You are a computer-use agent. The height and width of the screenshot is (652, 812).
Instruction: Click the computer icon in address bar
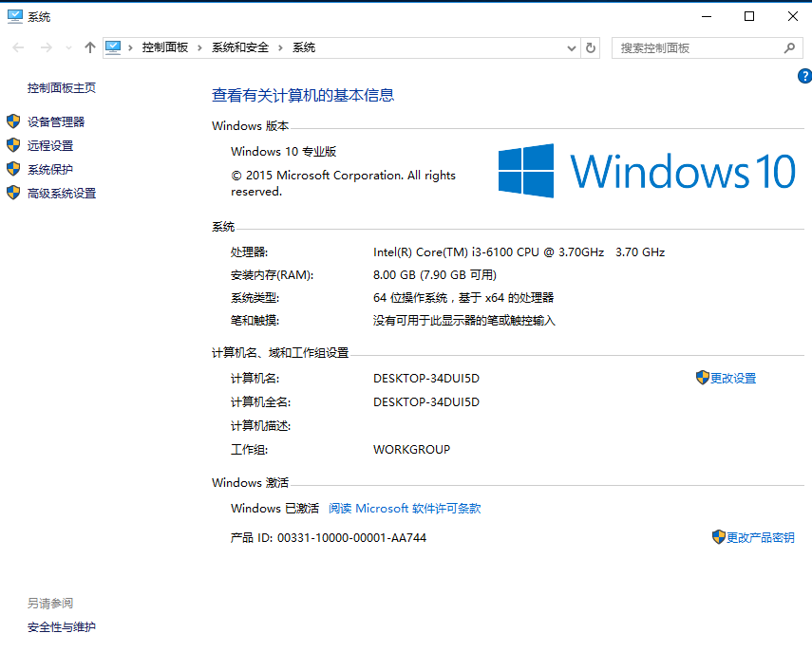pos(113,47)
